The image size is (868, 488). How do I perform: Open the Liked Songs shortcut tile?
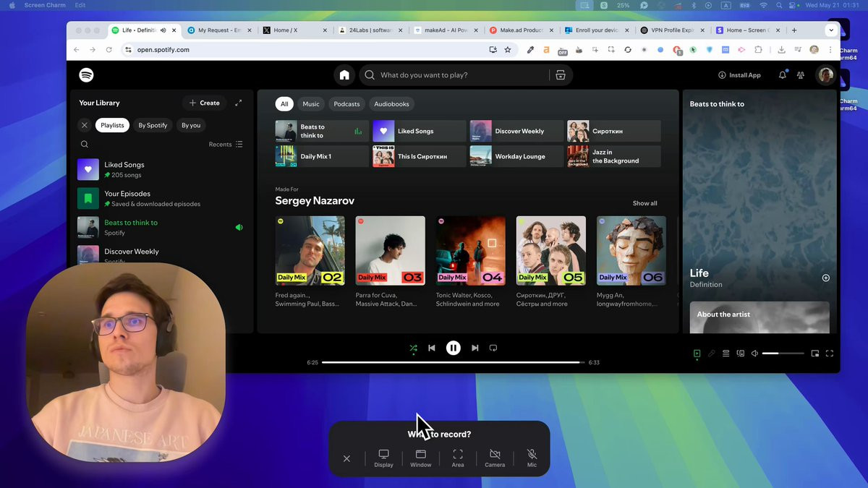pyautogui.click(x=420, y=131)
